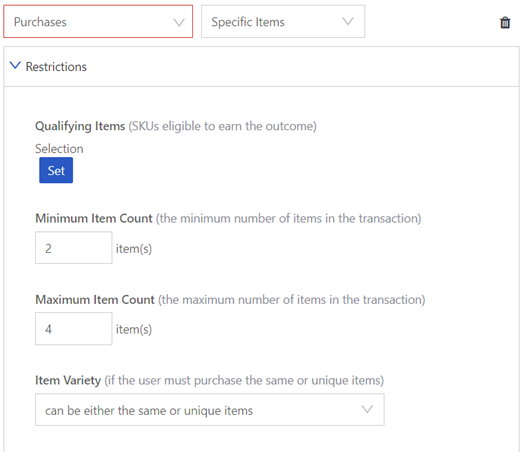525x452 pixels.
Task: Click the blue Set button
Action: (56, 170)
